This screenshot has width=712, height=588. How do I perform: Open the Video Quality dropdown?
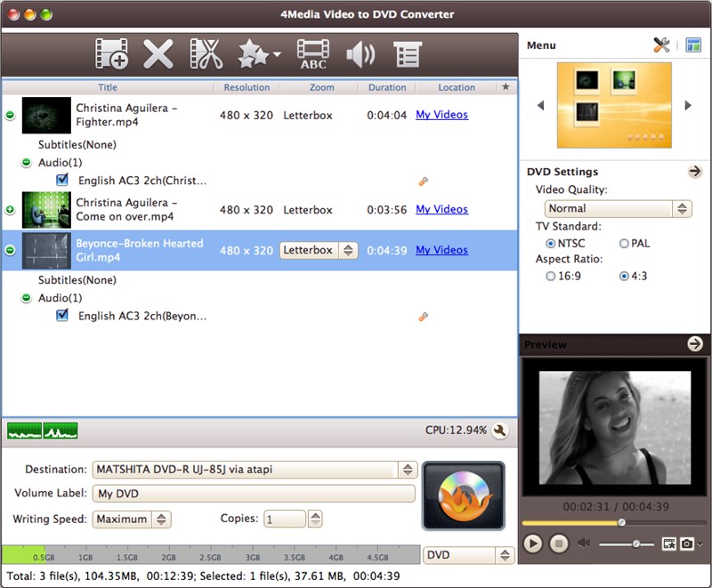pos(619,208)
